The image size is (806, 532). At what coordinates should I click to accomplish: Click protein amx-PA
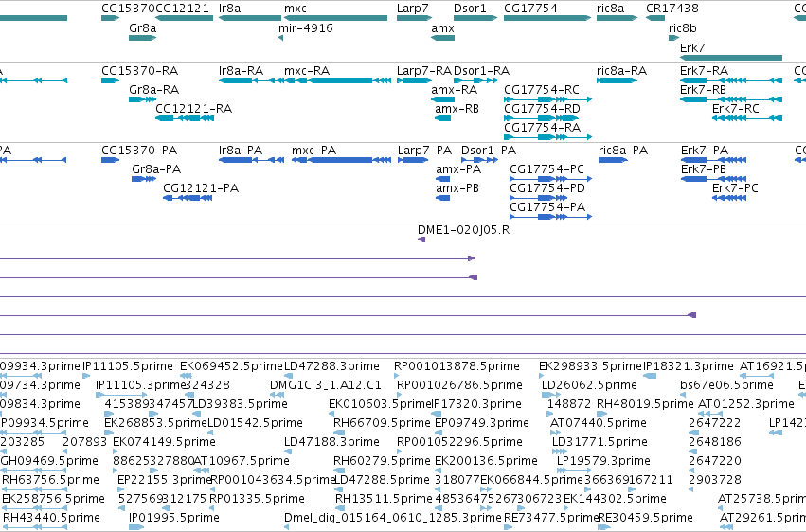click(458, 168)
